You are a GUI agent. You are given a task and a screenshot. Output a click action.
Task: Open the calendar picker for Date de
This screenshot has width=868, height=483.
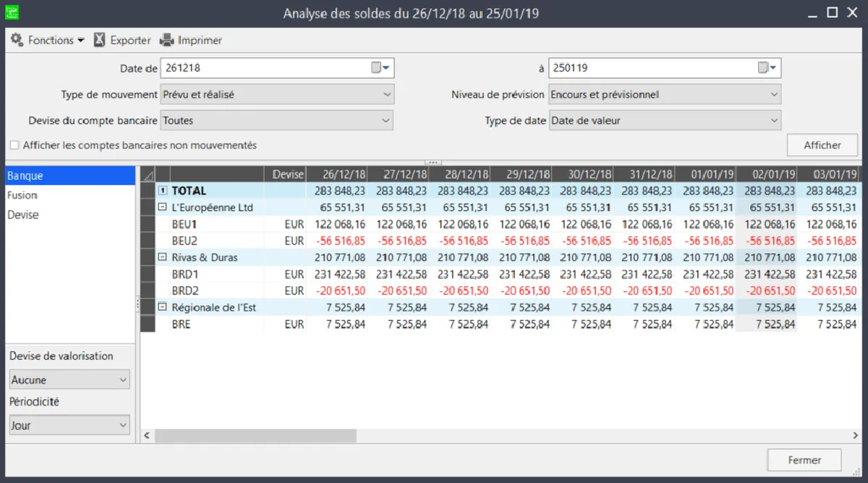click(380, 68)
